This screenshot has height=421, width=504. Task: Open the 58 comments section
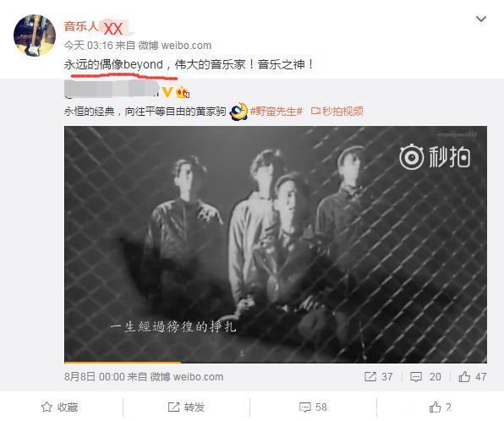click(x=313, y=407)
